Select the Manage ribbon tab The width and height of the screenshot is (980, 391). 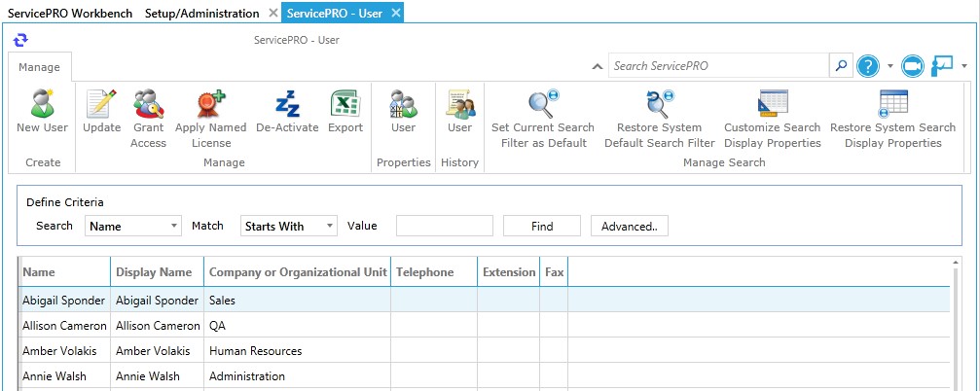click(39, 67)
